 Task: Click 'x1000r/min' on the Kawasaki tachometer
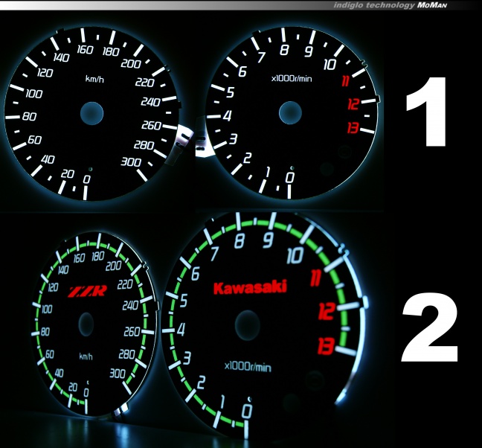[x=248, y=367]
